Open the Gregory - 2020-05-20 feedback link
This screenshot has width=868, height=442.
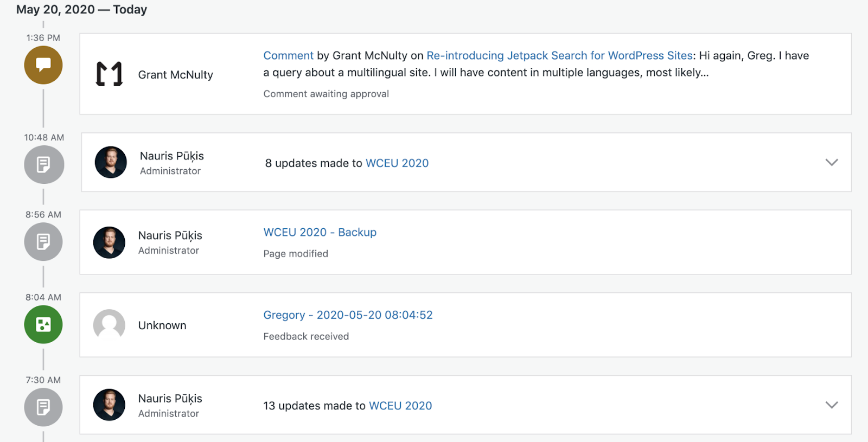[x=348, y=315]
